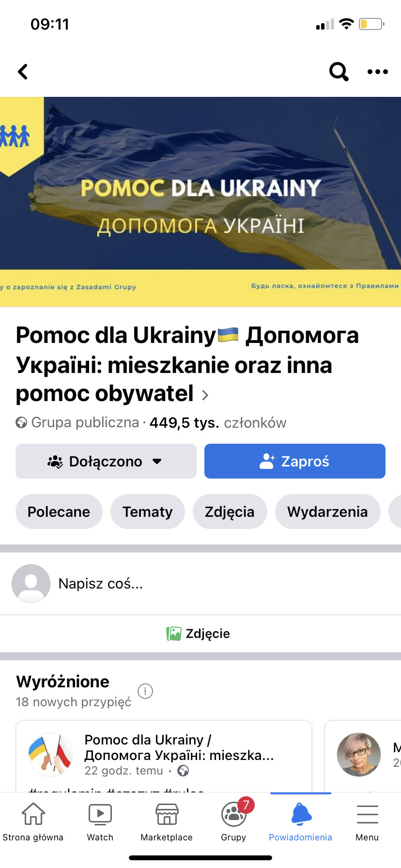This screenshot has height=868, width=401.
Task: Expand group title details chevron
Action: [x=205, y=395]
